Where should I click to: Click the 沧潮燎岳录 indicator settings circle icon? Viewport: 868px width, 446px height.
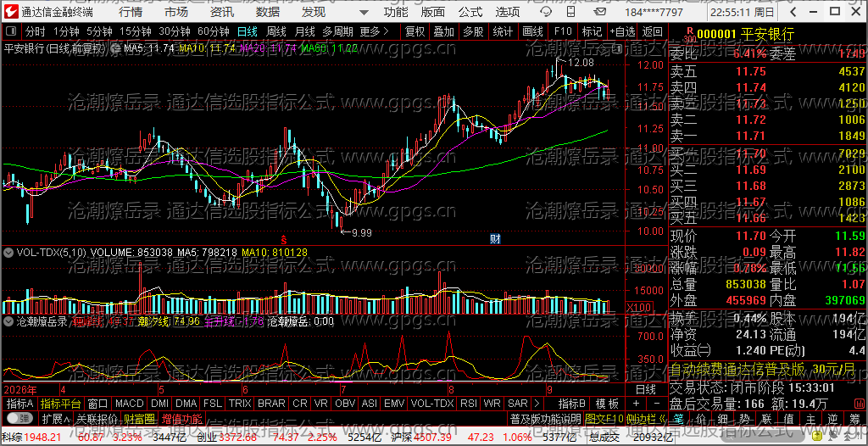[x=8, y=321]
